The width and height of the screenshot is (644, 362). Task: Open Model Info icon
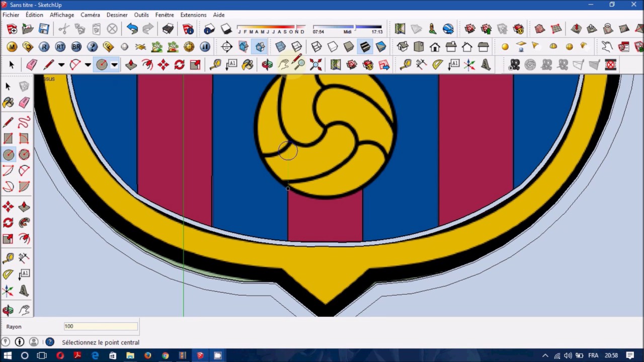[x=188, y=29]
